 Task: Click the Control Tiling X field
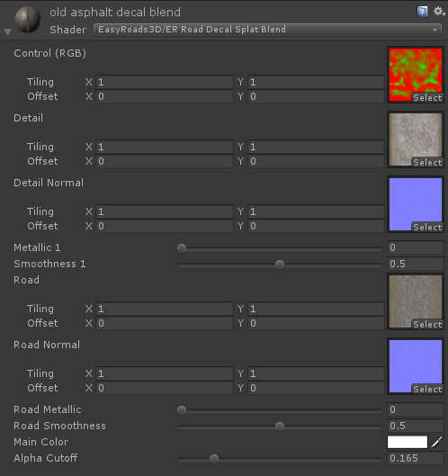pos(165,82)
